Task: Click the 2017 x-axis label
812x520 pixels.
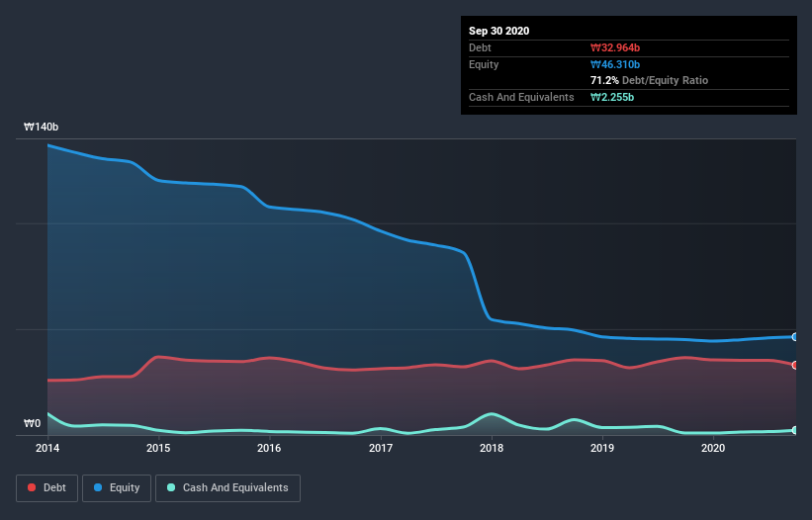Action: click(x=380, y=448)
